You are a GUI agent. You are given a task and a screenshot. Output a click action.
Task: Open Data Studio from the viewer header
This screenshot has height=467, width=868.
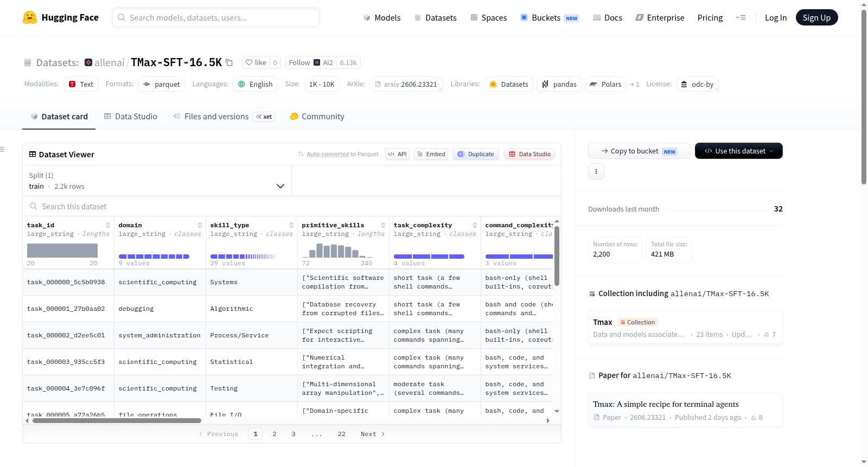529,154
